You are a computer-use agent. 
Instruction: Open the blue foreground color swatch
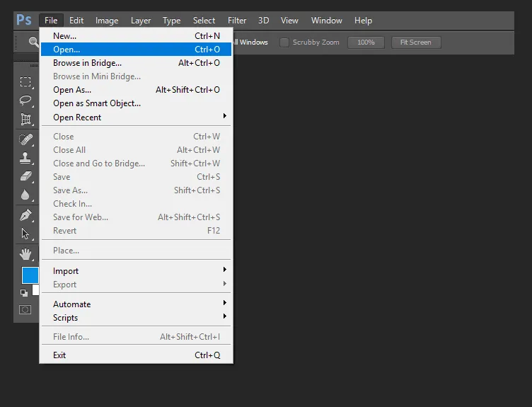pos(30,275)
